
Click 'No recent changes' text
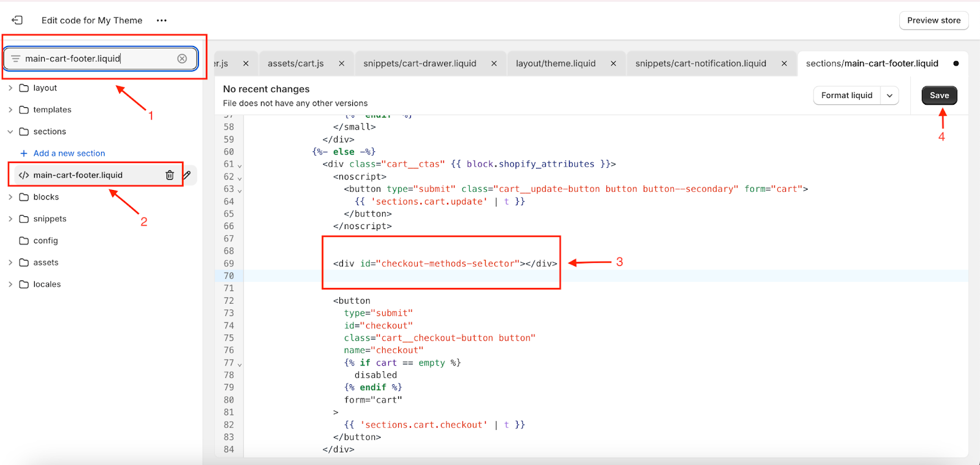pos(266,89)
